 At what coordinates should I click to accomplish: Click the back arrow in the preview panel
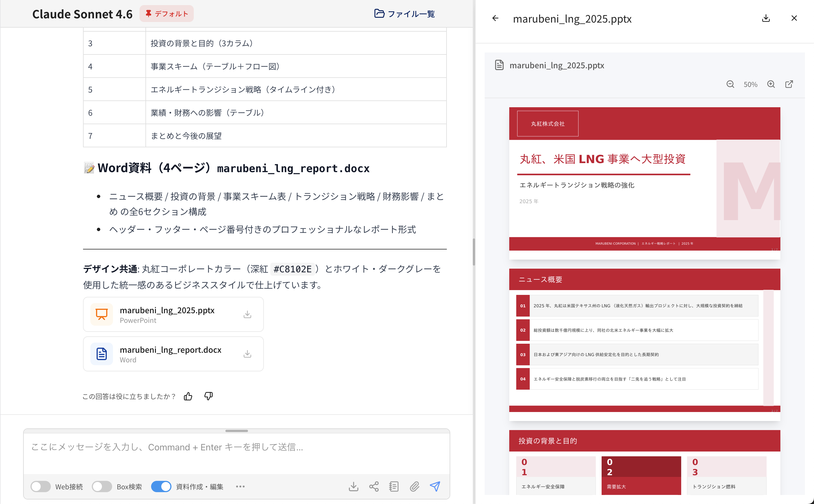495,18
